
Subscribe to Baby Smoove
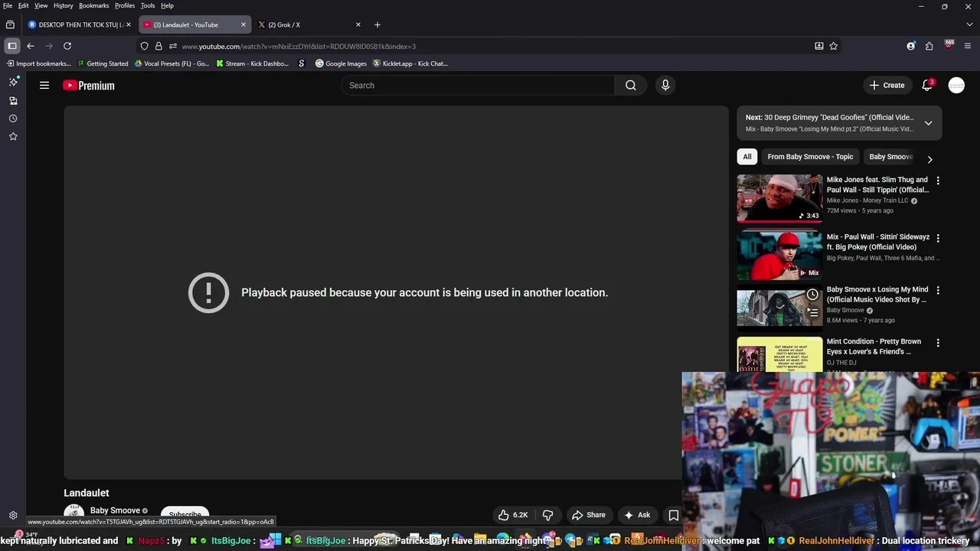pos(185,514)
